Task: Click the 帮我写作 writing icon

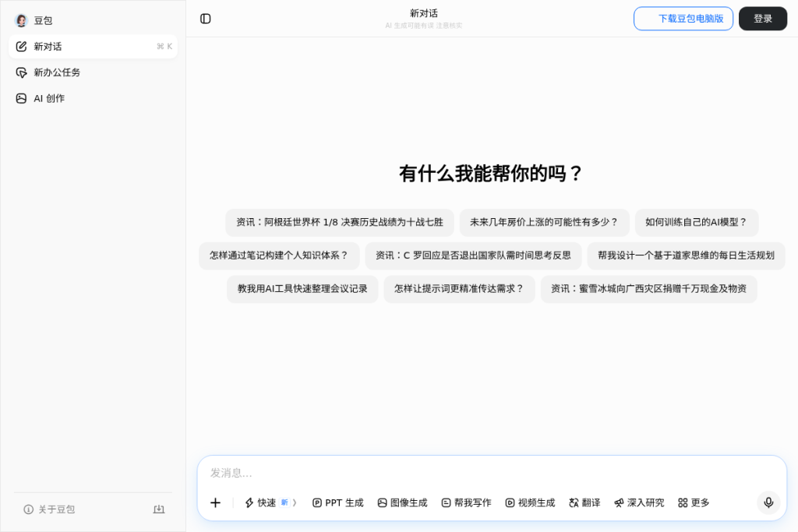Action: point(447,502)
